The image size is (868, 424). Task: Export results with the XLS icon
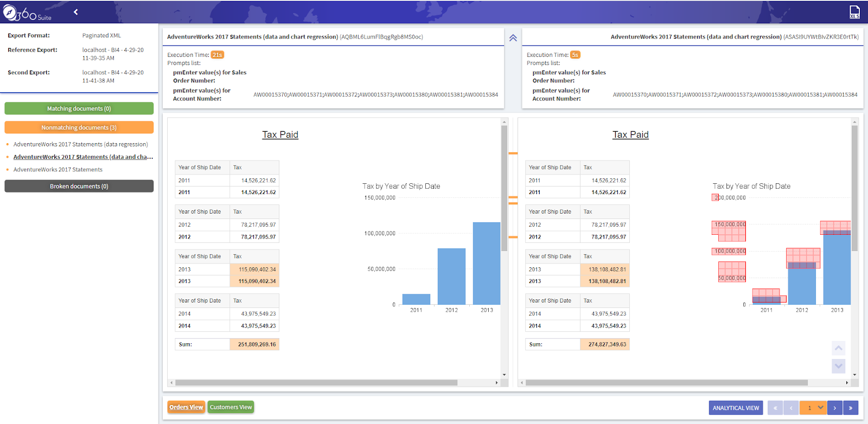854,12
